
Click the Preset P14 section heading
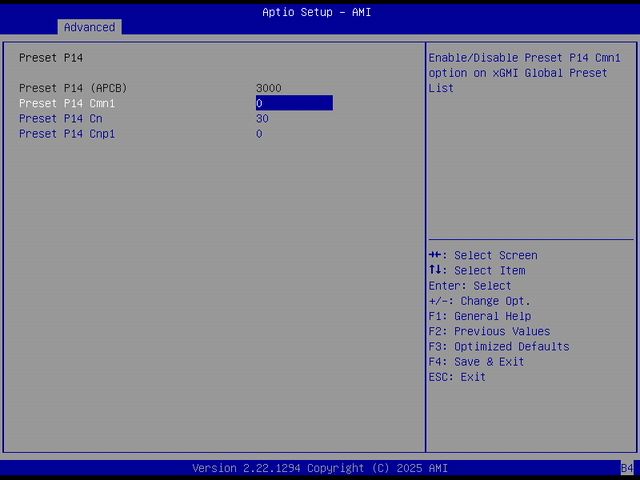pos(51,58)
